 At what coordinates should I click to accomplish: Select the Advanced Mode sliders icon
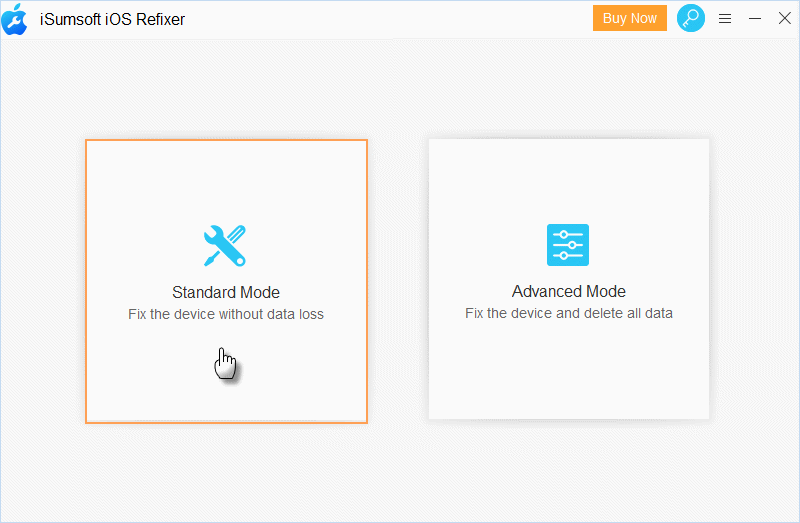pyautogui.click(x=568, y=245)
